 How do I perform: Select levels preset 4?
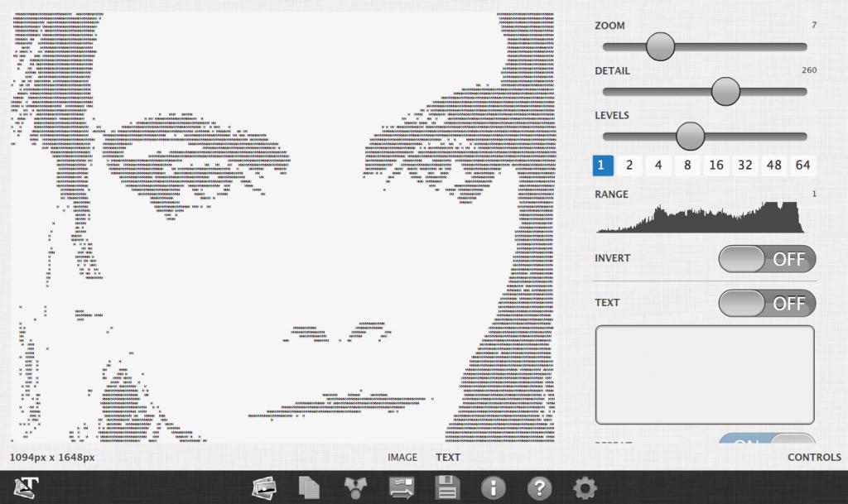[x=658, y=166]
